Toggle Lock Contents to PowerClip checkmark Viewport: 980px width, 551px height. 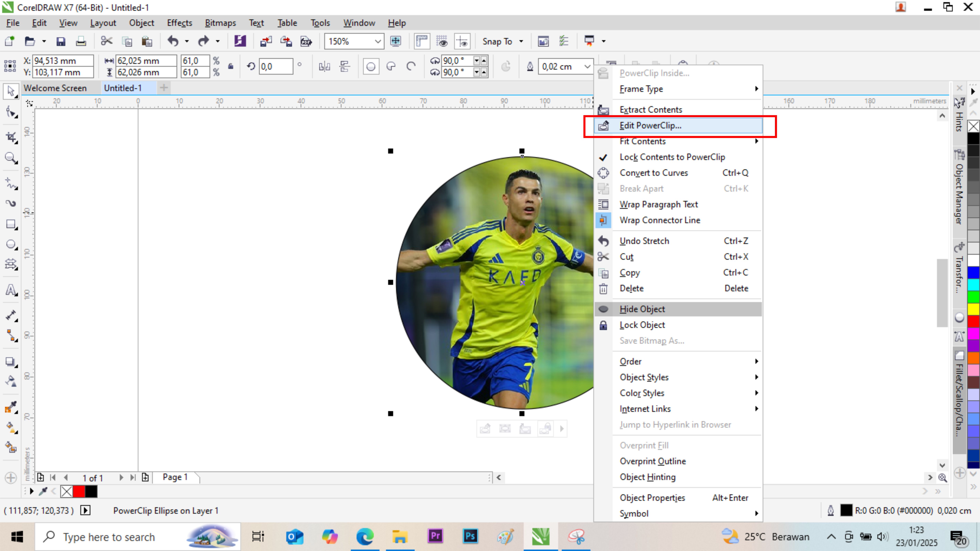click(603, 157)
